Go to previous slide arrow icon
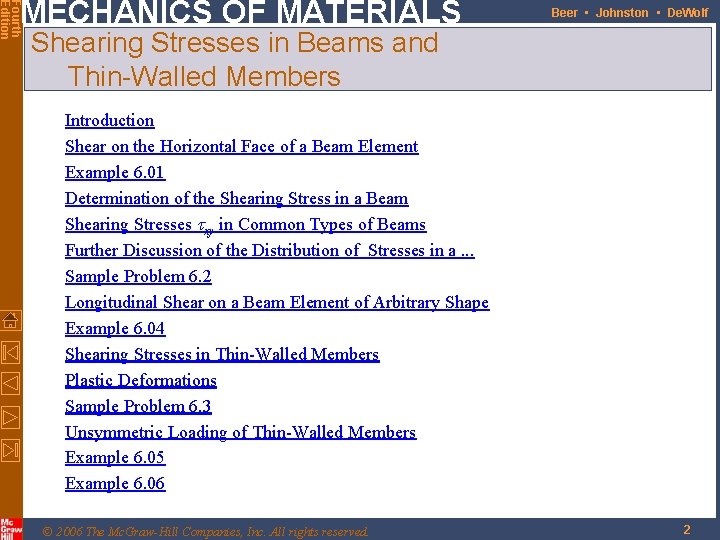The height and width of the screenshot is (540, 720). pyautogui.click(x=11, y=383)
